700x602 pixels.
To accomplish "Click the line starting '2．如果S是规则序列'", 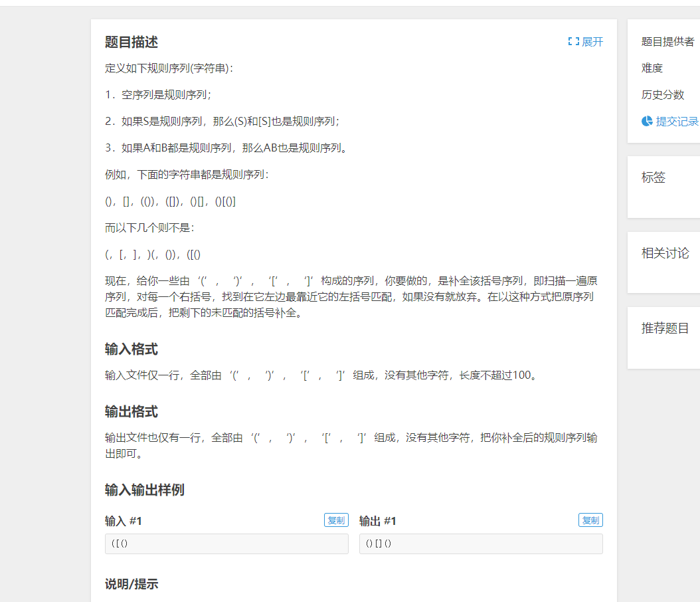I will click(x=222, y=122).
